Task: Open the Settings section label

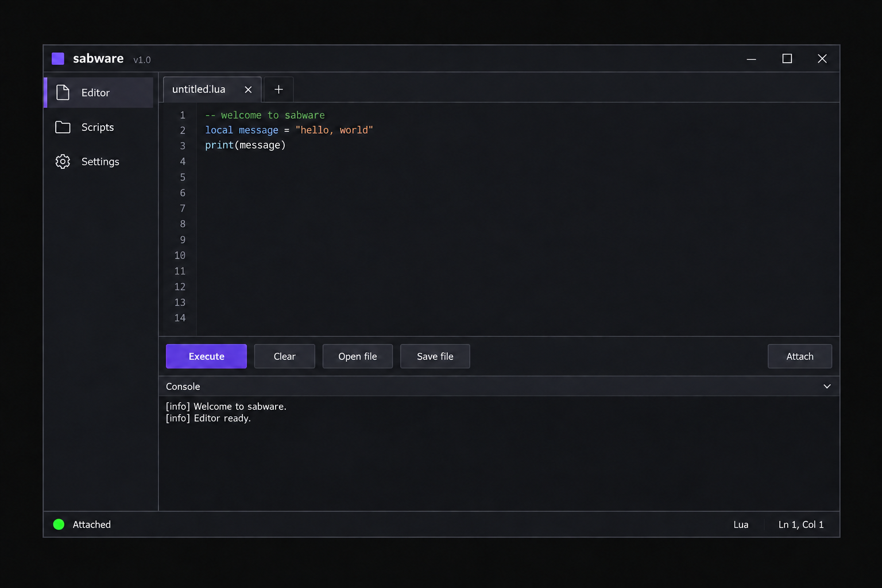Action: pyautogui.click(x=100, y=161)
